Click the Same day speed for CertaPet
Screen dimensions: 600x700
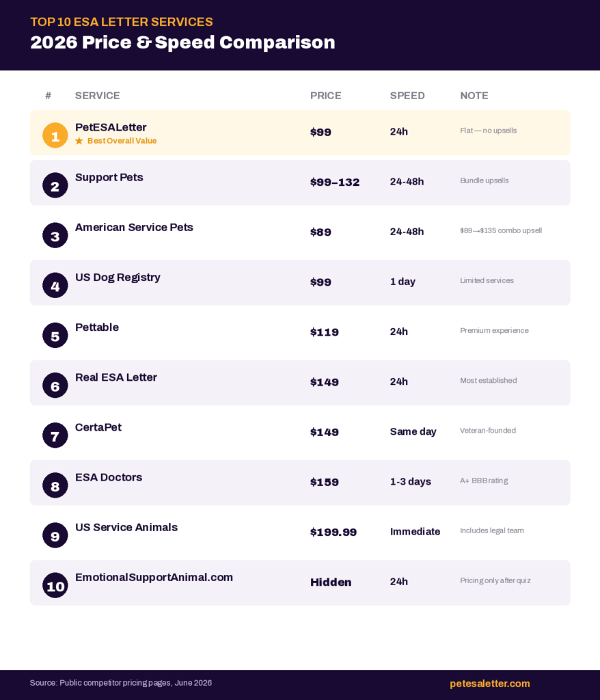click(x=413, y=432)
